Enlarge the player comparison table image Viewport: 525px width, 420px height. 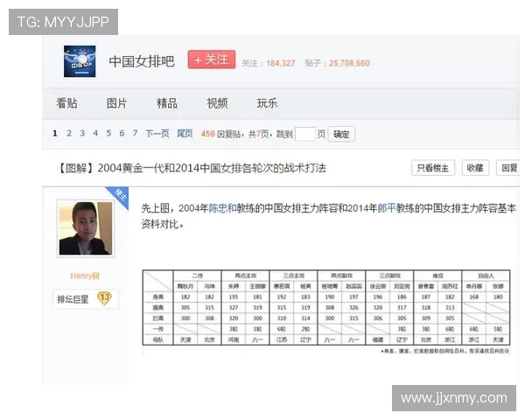326,307
